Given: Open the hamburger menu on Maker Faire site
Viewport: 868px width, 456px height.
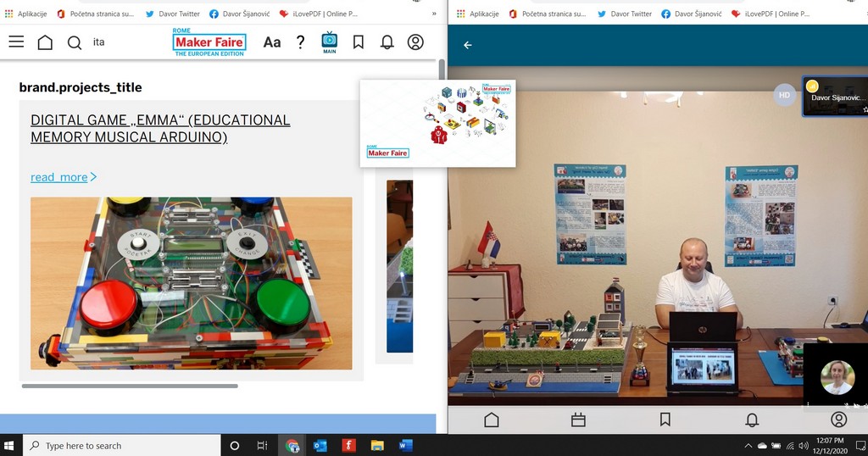Looking at the screenshot, I should pos(16,42).
